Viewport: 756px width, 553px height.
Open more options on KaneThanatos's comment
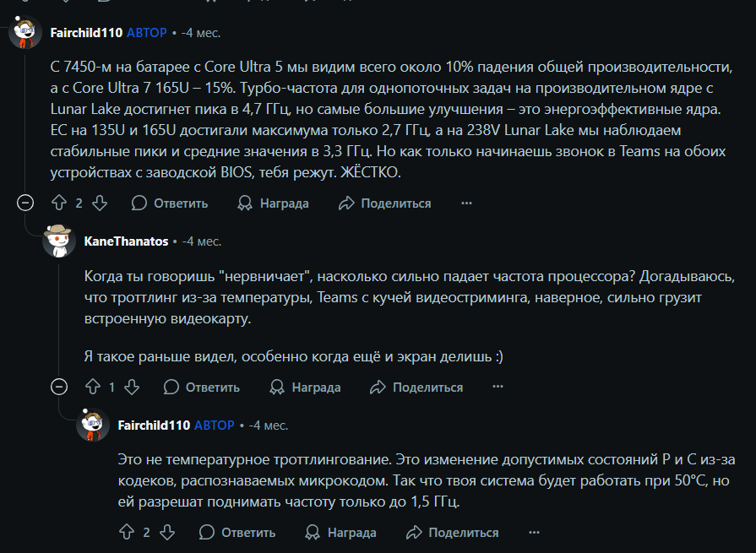(498, 388)
